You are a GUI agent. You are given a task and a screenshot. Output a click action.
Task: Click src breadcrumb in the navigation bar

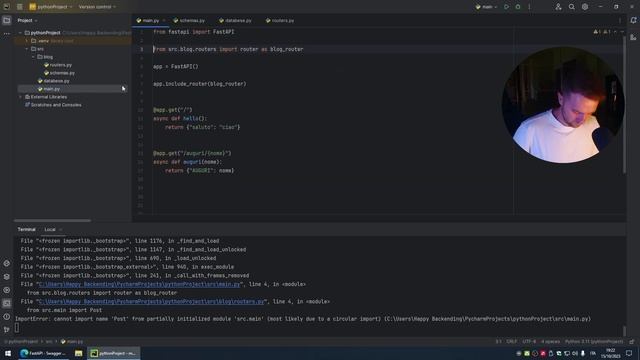pos(49,342)
